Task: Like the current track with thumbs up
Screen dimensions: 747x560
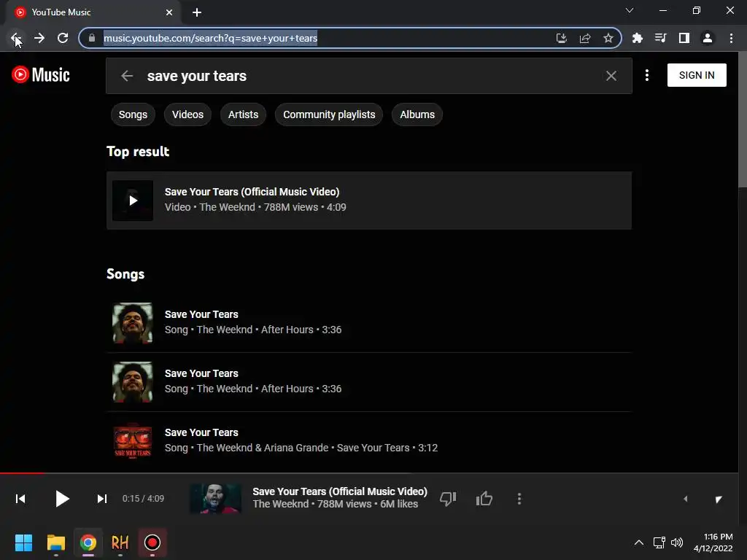Action: 484,499
